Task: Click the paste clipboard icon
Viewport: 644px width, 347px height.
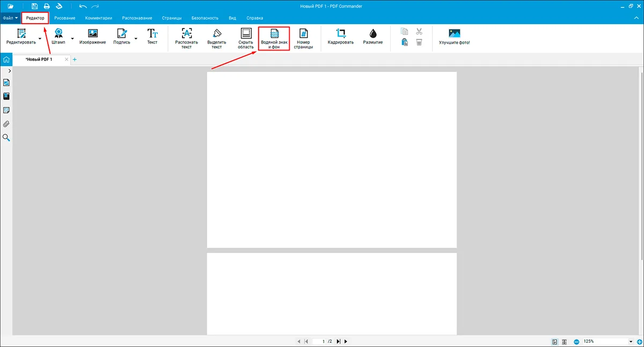Action: tap(405, 42)
